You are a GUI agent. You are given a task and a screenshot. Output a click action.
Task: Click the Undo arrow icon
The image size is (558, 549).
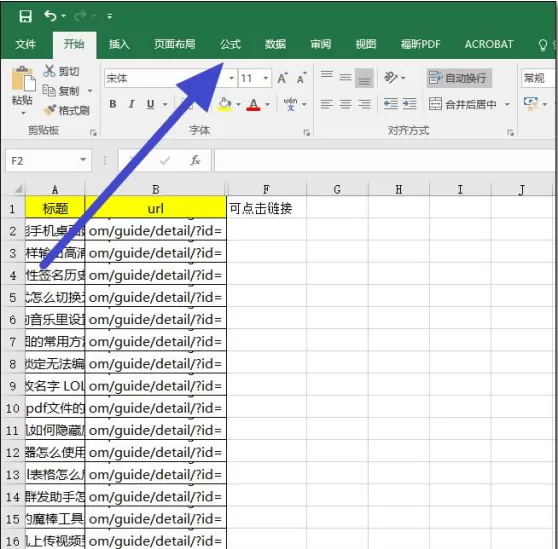pyautogui.click(x=50, y=16)
